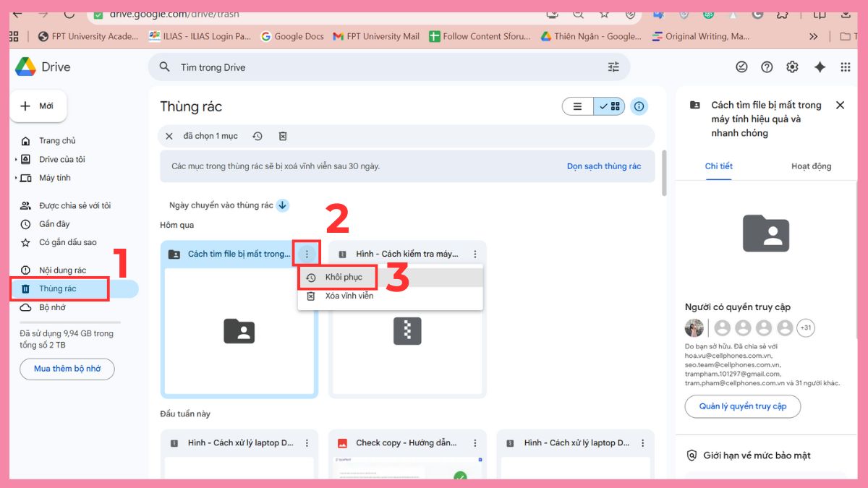Open the bookmarks overflow chevron
The height and width of the screenshot is (488, 868).
814,36
